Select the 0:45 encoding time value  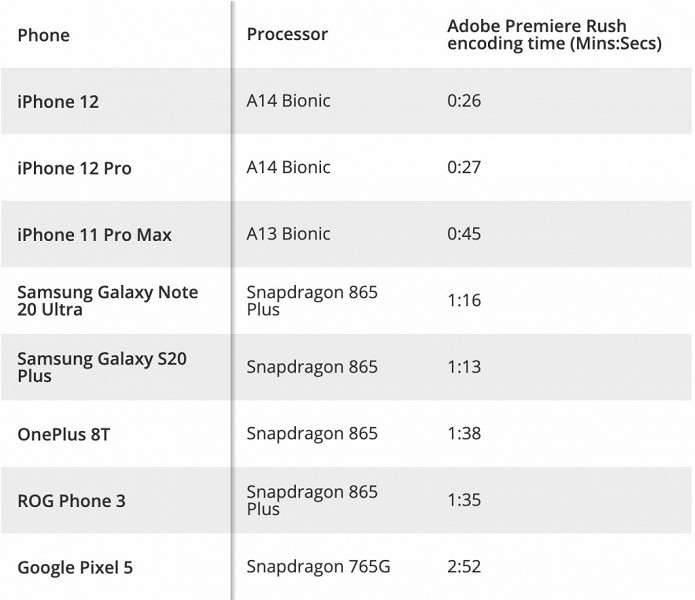[464, 234]
